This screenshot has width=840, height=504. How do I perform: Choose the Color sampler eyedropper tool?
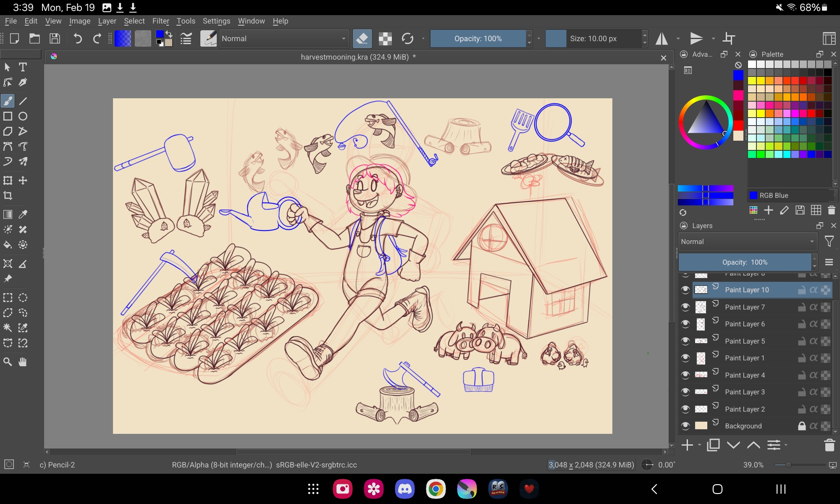[23, 215]
